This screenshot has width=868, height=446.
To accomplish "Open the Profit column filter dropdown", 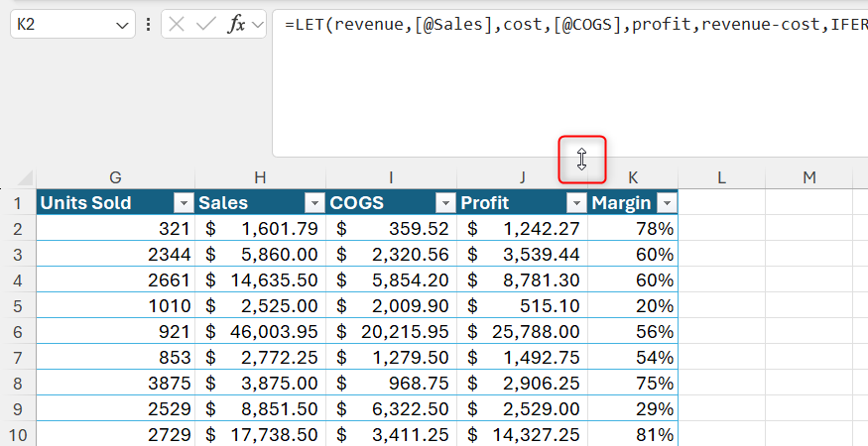I will coord(576,203).
